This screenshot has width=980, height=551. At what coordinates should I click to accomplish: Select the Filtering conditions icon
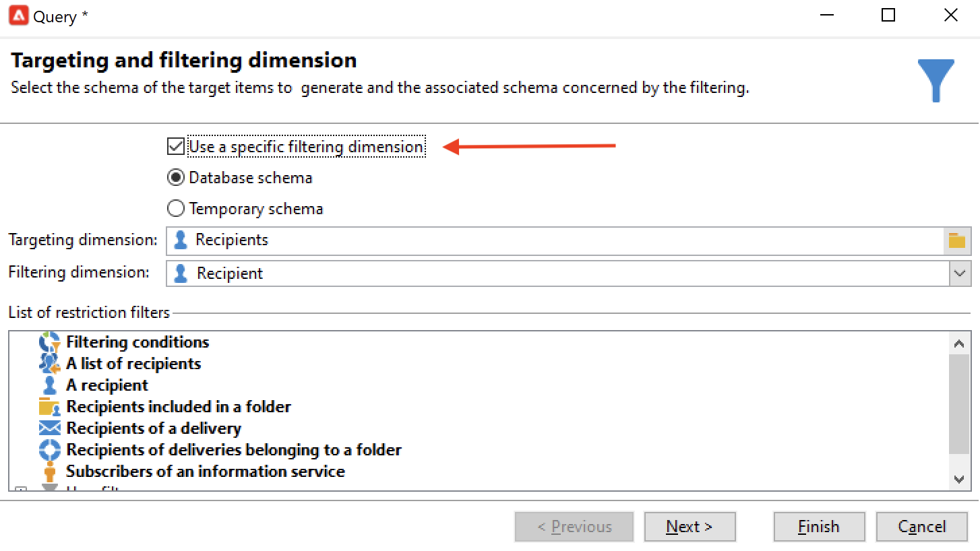50,342
